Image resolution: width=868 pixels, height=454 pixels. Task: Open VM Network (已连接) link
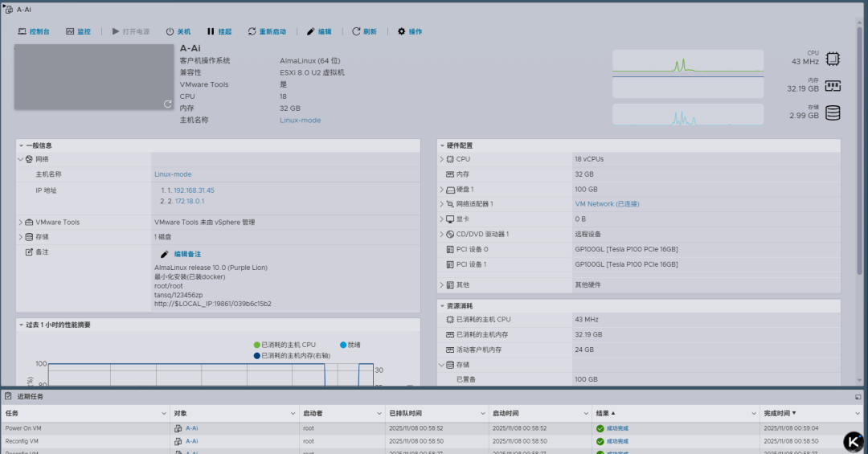tap(607, 204)
